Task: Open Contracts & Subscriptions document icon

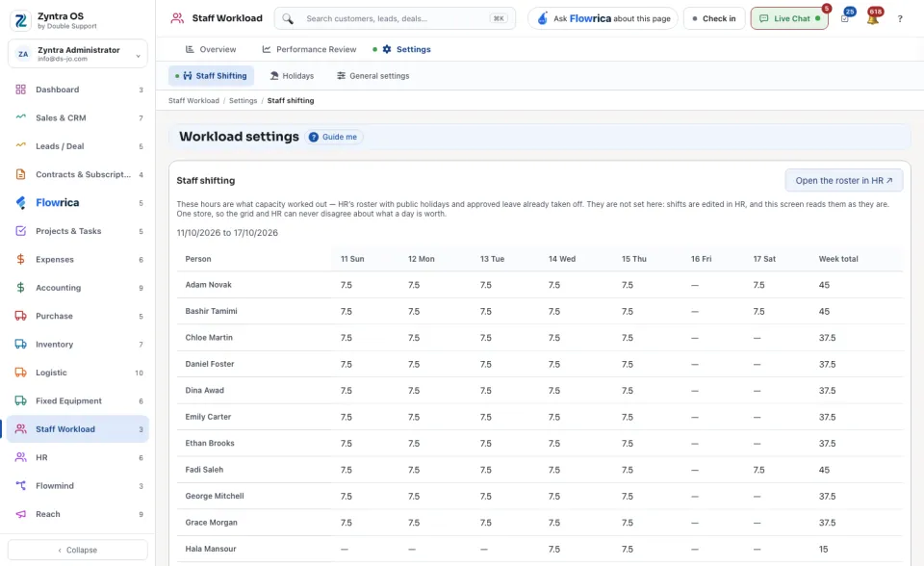Action: coord(20,174)
